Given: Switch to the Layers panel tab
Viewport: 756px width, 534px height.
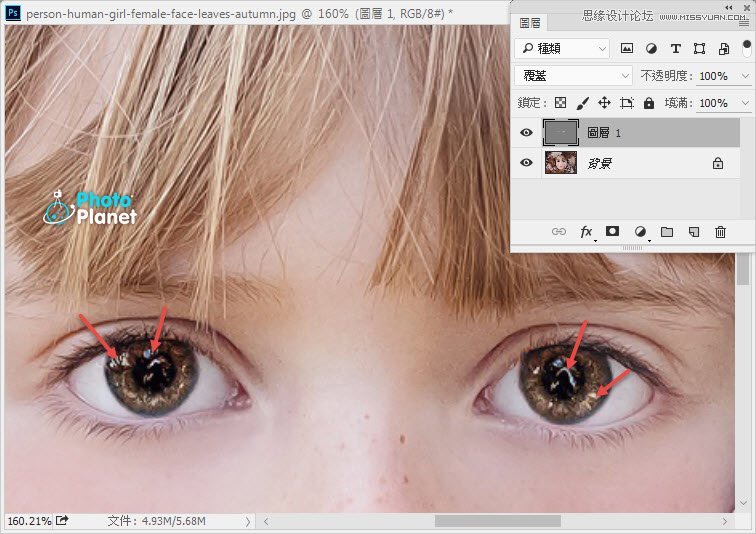Looking at the screenshot, I should click(x=529, y=23).
